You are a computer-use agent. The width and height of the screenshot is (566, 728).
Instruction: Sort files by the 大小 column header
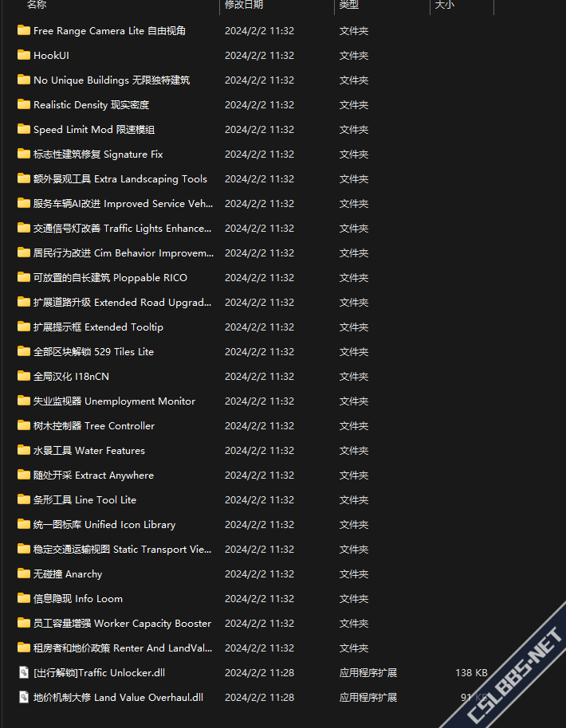tap(445, 5)
